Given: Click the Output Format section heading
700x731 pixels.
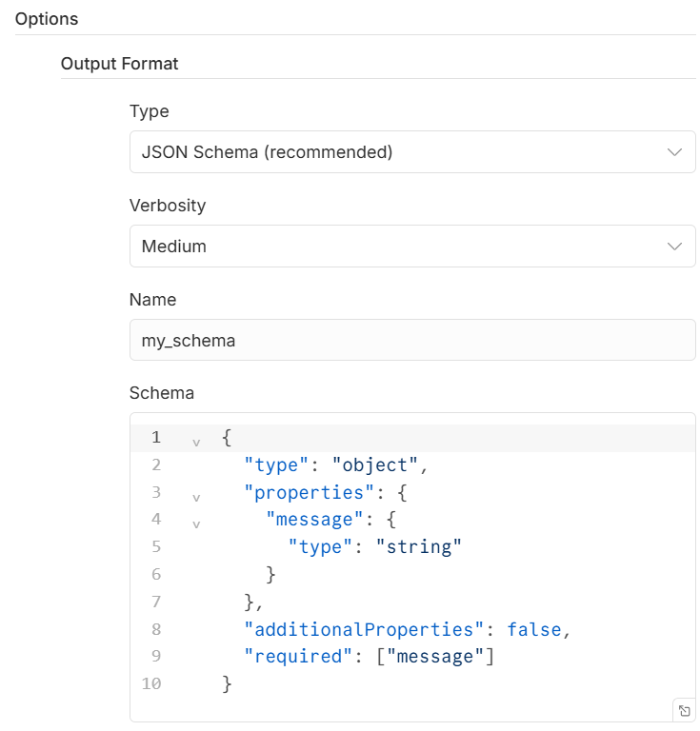Looking at the screenshot, I should coord(119,64).
